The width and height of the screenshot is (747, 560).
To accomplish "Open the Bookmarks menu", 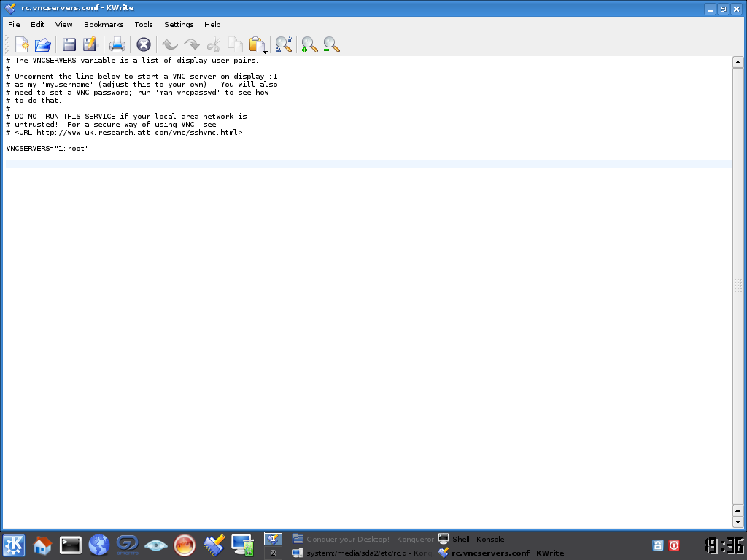I will [x=104, y=24].
